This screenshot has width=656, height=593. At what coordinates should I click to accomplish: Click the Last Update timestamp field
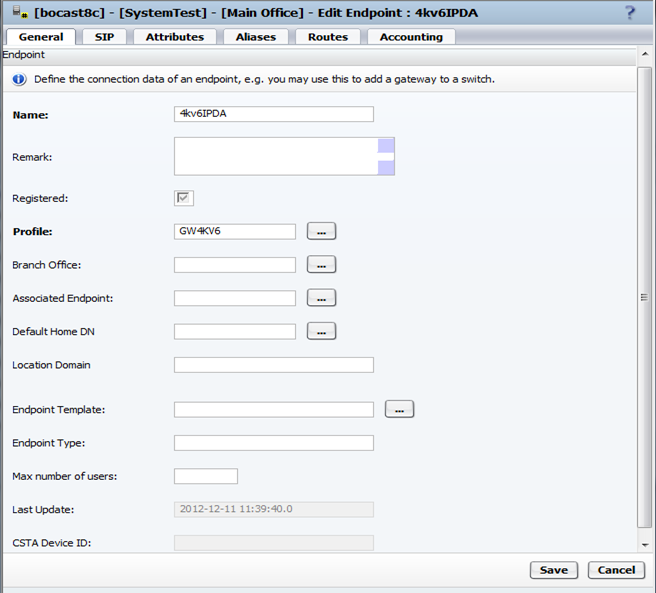(x=274, y=509)
